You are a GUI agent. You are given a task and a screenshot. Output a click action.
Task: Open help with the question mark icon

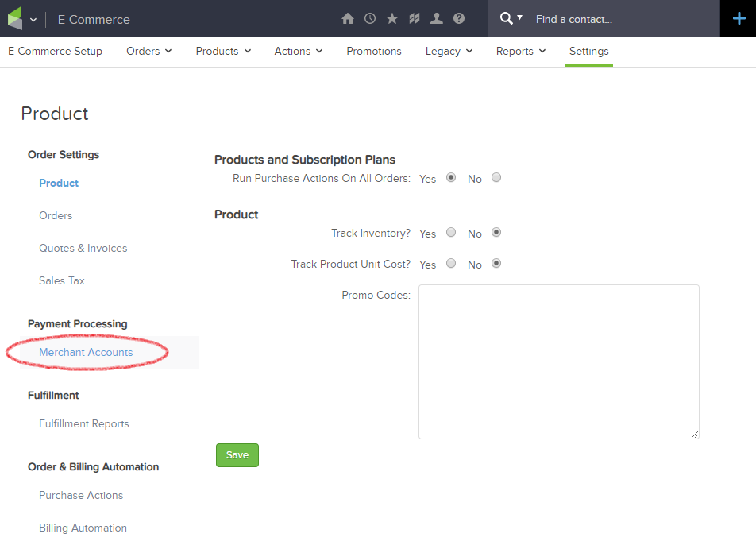point(459,19)
